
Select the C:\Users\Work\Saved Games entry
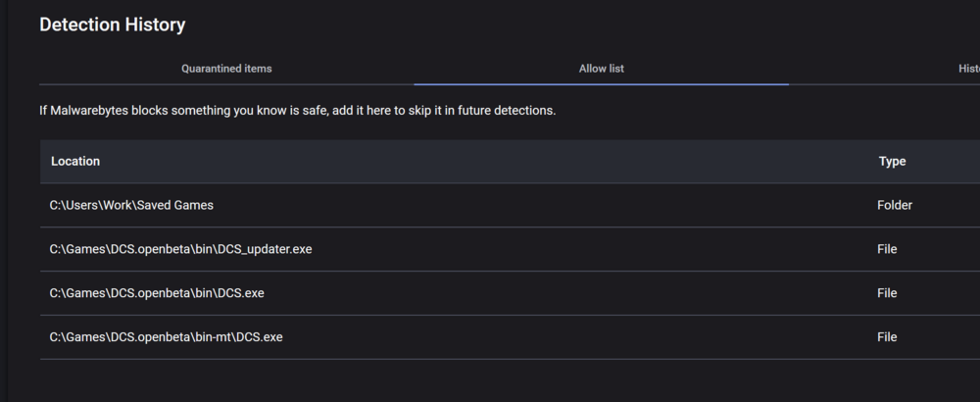[131, 205]
